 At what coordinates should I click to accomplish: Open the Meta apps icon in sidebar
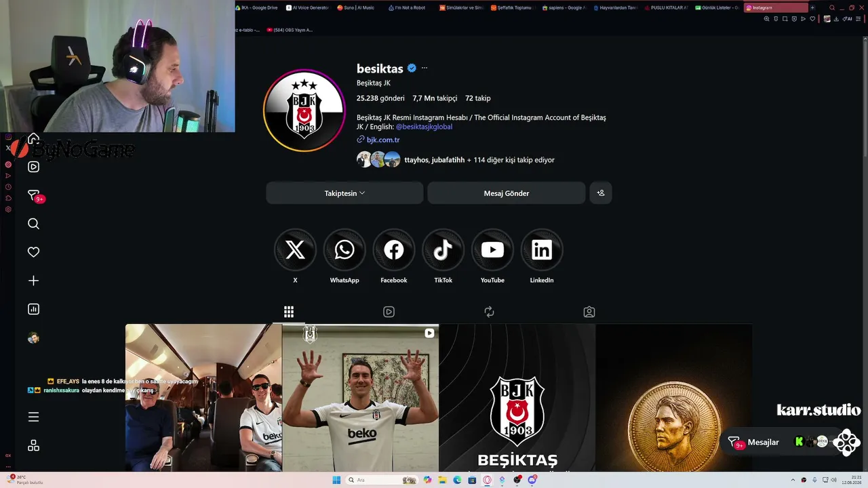tap(33, 445)
